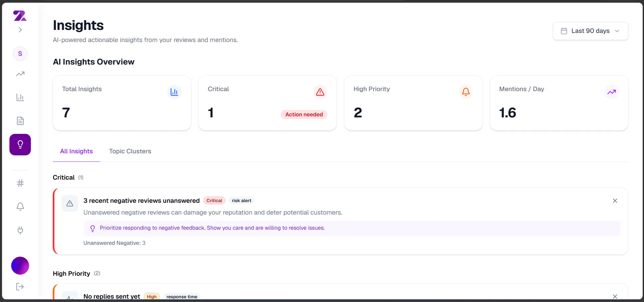The height and width of the screenshot is (302, 644).
Task: Click the log out sidebar icon
Action: (20, 287)
